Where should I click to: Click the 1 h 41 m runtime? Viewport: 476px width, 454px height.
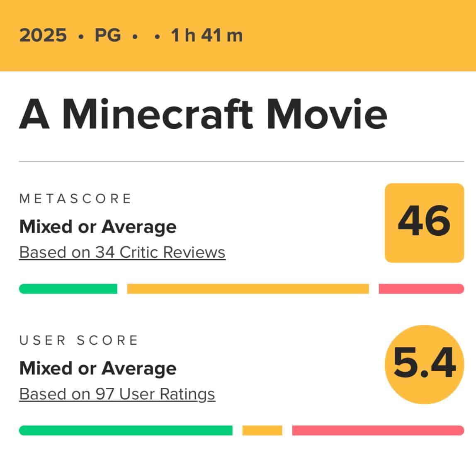[x=207, y=35]
